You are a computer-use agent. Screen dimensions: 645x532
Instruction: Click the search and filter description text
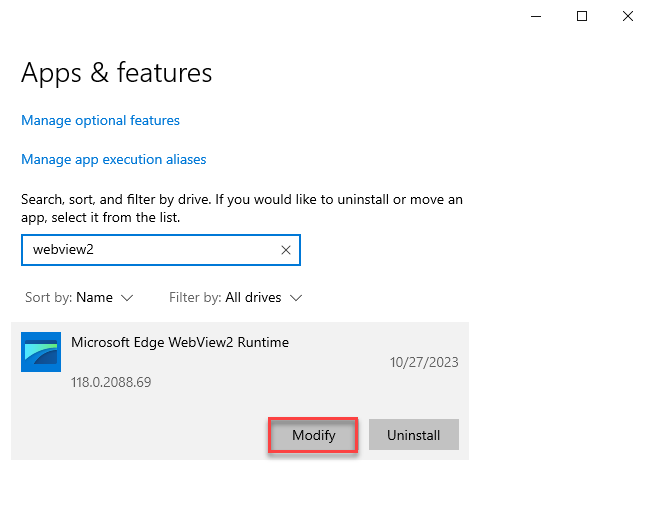(x=242, y=208)
